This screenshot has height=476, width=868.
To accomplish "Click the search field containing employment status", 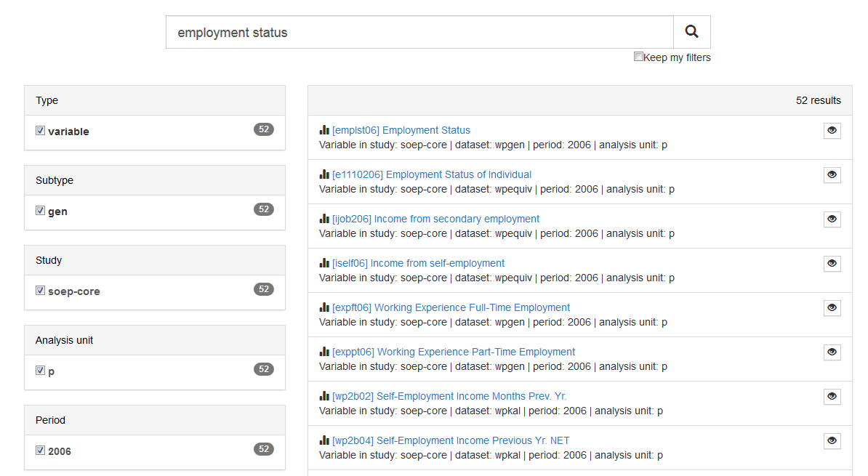I will pos(419,32).
